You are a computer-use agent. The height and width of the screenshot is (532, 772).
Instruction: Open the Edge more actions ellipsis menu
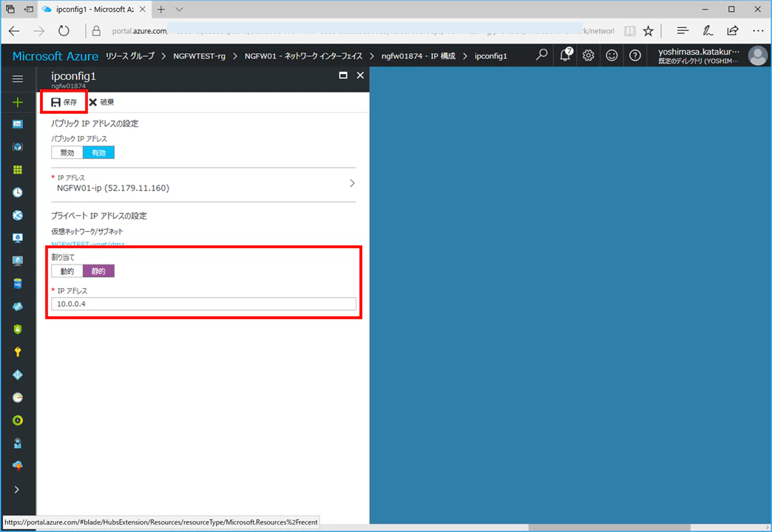(x=758, y=31)
